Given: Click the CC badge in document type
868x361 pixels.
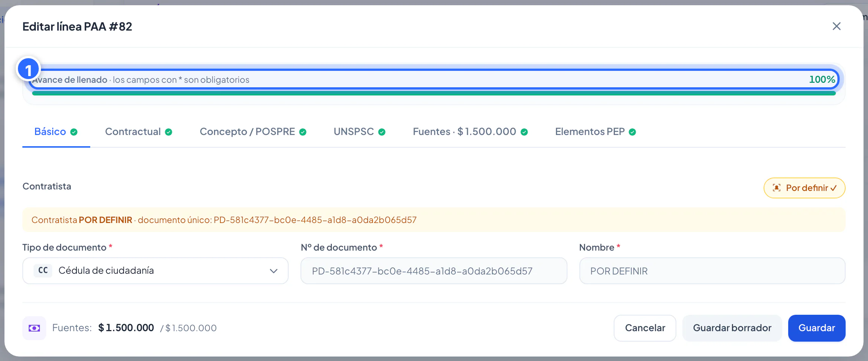Looking at the screenshot, I should [43, 270].
